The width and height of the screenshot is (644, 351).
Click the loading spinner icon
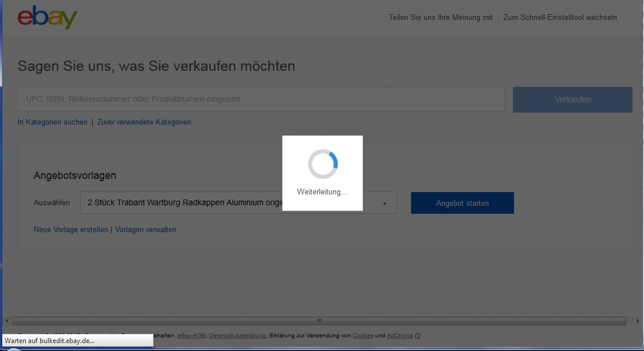tap(322, 164)
